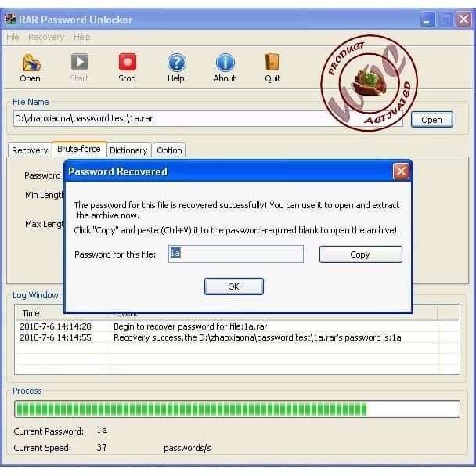Switch to the Brute-force tab
Viewport: 476px width, 476px height.
click(79, 149)
